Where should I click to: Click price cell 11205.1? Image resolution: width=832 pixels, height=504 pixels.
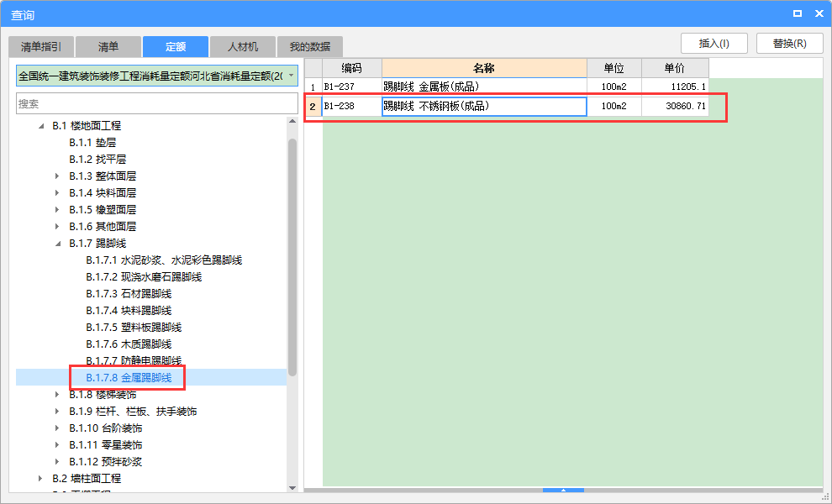[675, 87]
